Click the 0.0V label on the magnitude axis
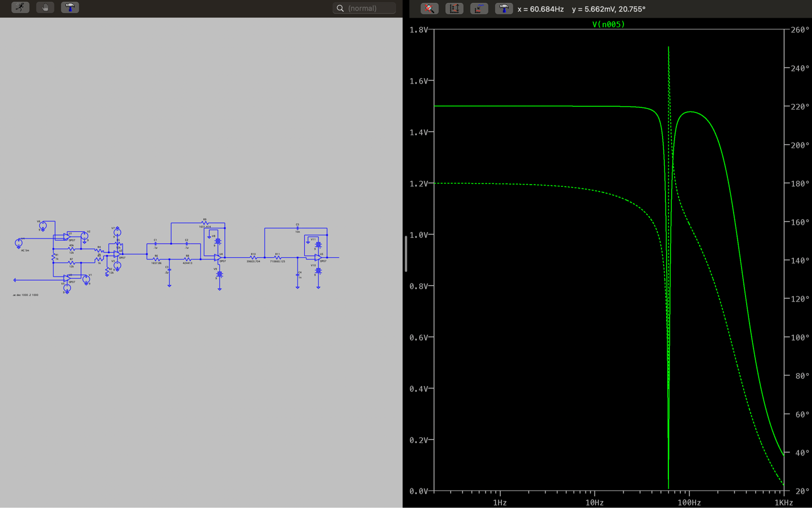This screenshot has width=812, height=510. 418,491
